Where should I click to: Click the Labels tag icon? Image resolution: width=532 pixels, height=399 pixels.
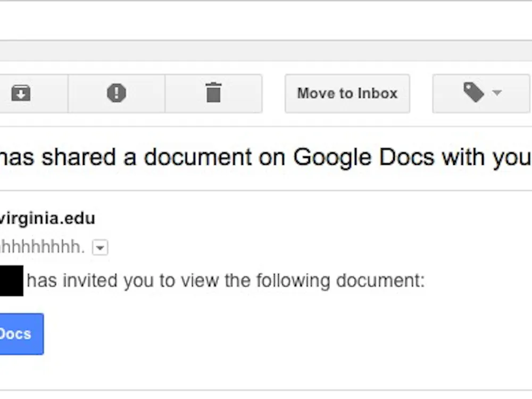pos(473,94)
